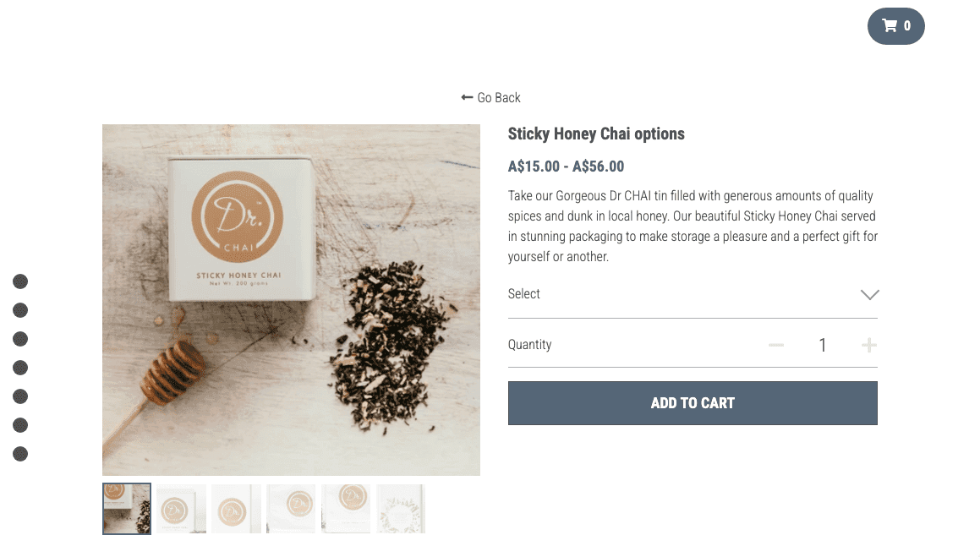This screenshot has width=980, height=557.
Task: Select the fourth product thumbnail
Action: [x=291, y=508]
